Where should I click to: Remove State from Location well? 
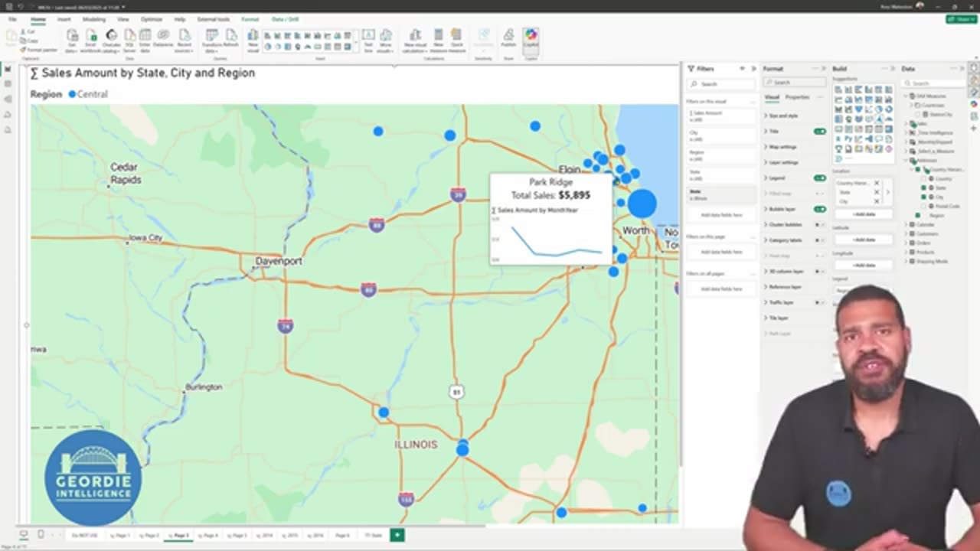click(877, 192)
